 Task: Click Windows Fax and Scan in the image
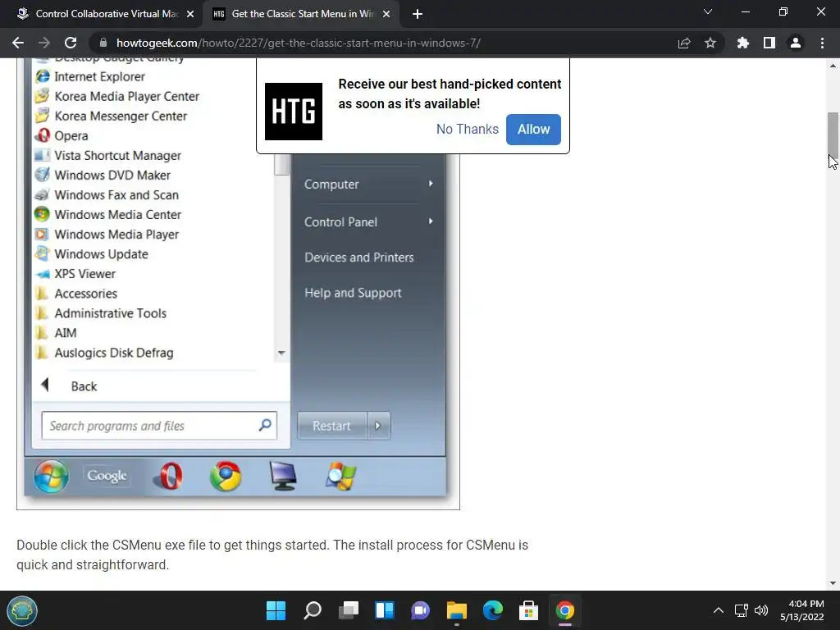(x=107, y=195)
